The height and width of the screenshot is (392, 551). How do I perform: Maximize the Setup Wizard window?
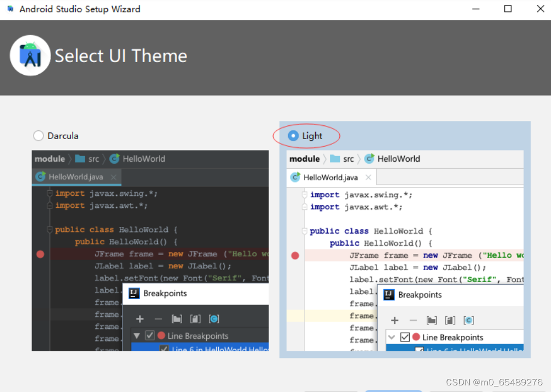[508, 9]
